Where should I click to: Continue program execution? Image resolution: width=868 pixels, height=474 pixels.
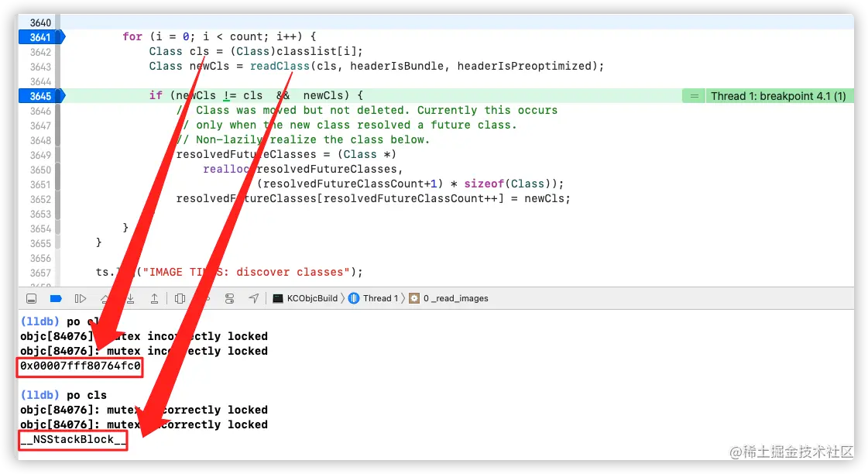81,298
